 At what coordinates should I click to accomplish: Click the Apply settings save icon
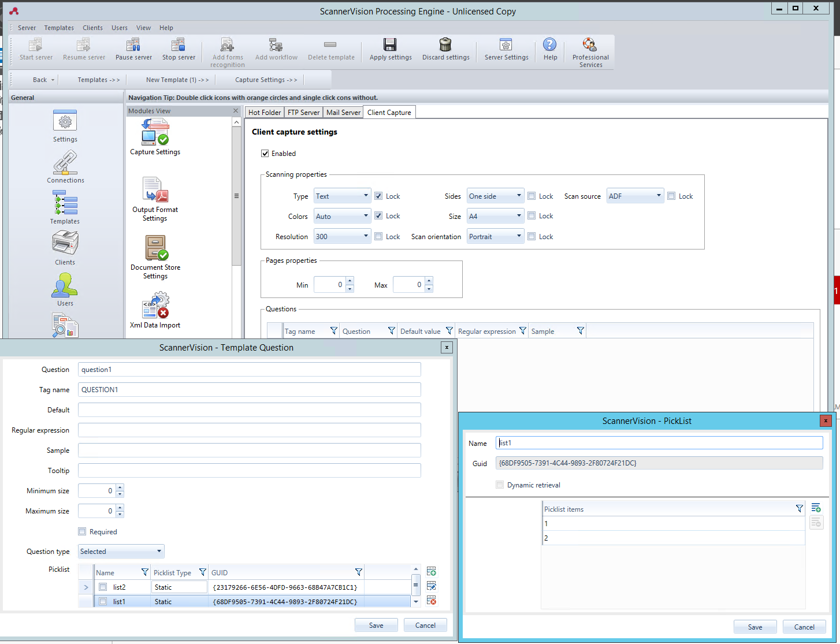[390, 45]
